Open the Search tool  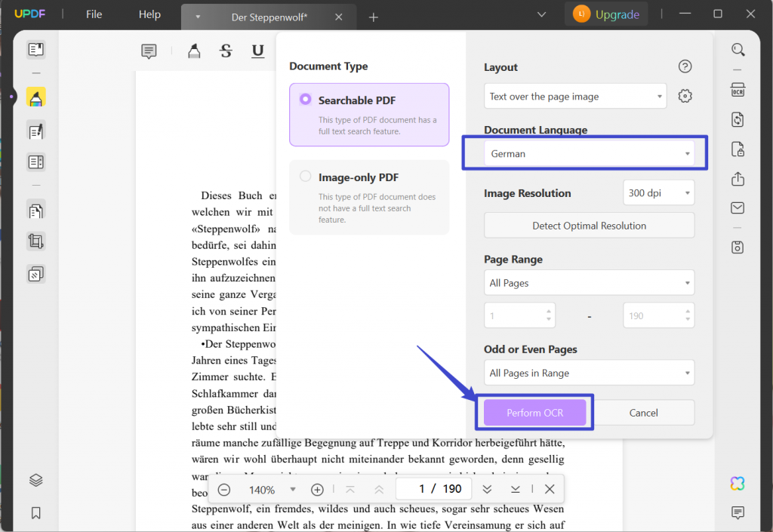tap(738, 49)
